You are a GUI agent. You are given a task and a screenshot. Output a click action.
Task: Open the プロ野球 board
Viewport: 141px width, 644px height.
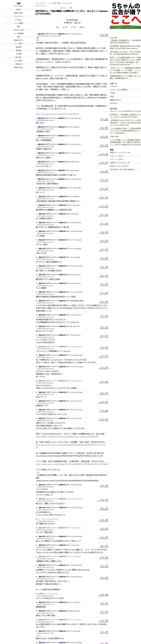tap(18, 54)
